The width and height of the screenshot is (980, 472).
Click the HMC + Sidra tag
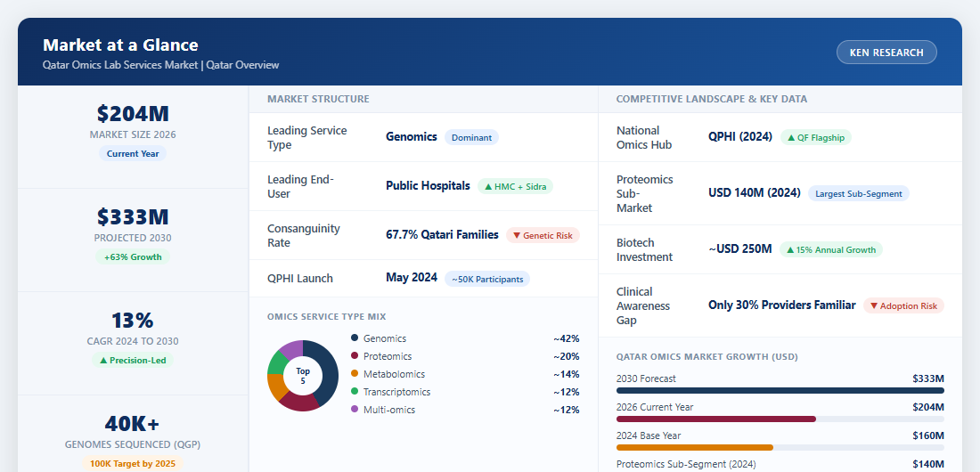coord(515,186)
